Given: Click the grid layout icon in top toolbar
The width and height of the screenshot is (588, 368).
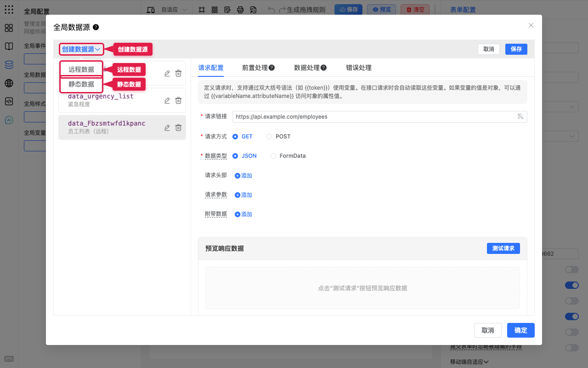Looking at the screenshot, I should 215,10.
